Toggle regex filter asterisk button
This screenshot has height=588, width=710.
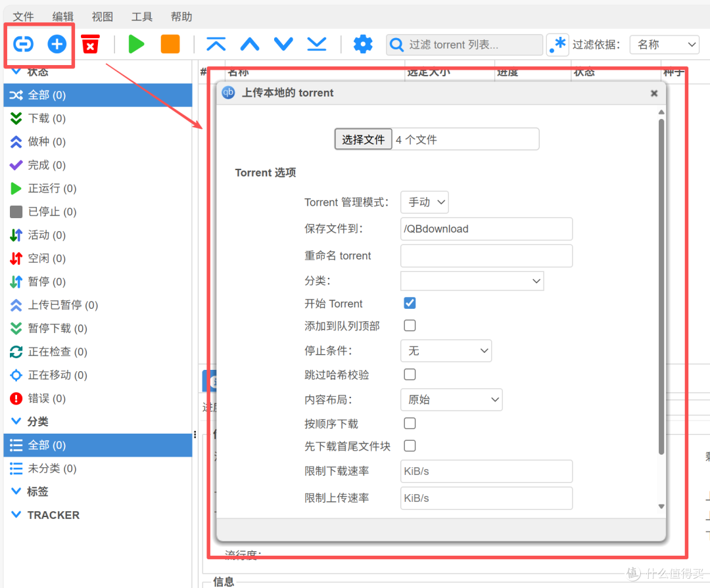tap(557, 45)
